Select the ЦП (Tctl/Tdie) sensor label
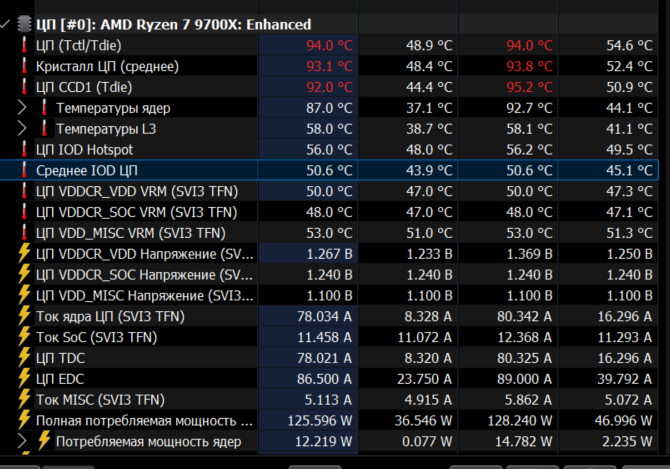The width and height of the screenshot is (670, 469). [79, 45]
